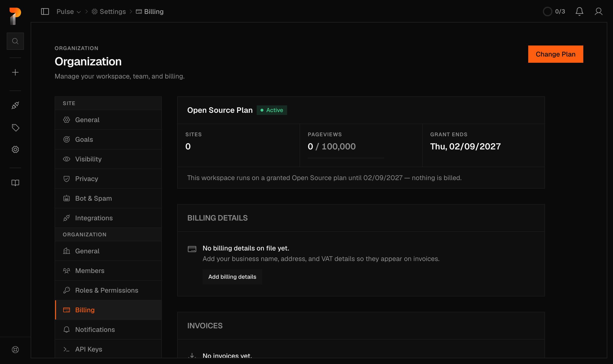Open documentation book icon in left rail
The height and width of the screenshot is (364, 613).
[15, 183]
